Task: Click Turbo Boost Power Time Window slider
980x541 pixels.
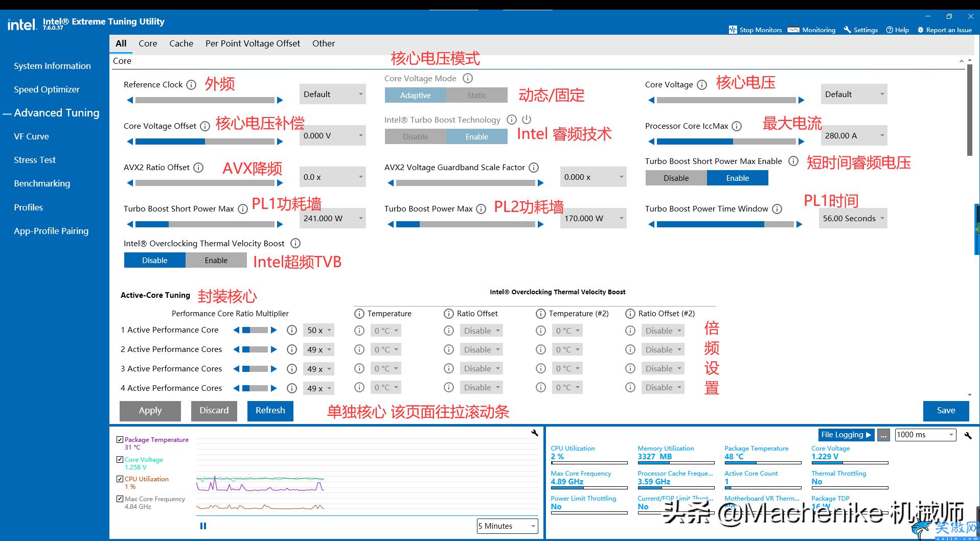Action: pyautogui.click(x=726, y=224)
